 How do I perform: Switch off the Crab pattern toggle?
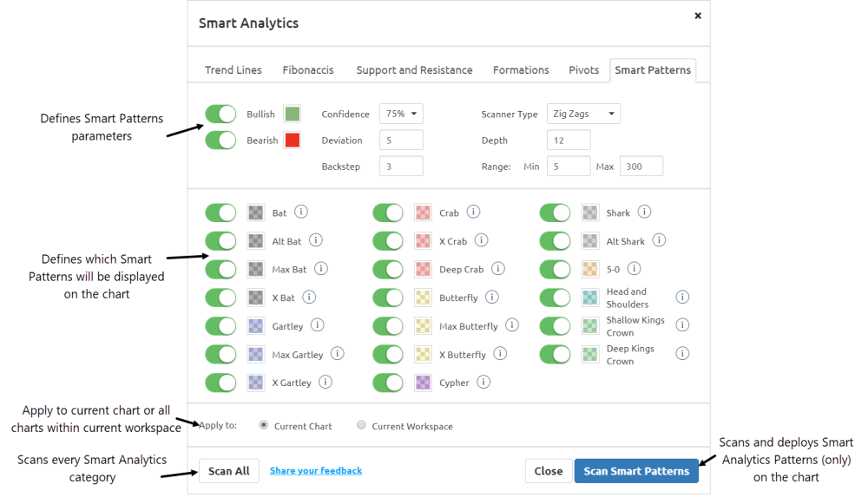click(x=387, y=213)
